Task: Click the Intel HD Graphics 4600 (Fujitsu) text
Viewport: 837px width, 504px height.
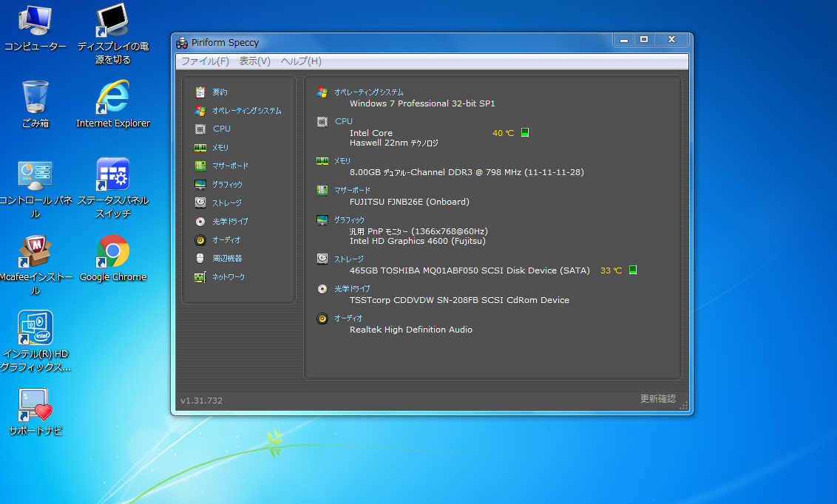Action: click(418, 241)
